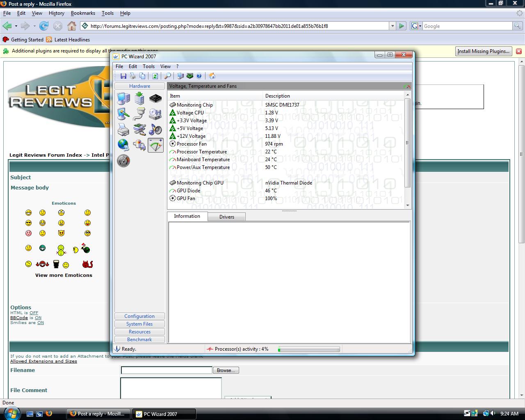Open the Drives disc and floppy icon
This screenshot has width=525, height=420.
coord(155,114)
